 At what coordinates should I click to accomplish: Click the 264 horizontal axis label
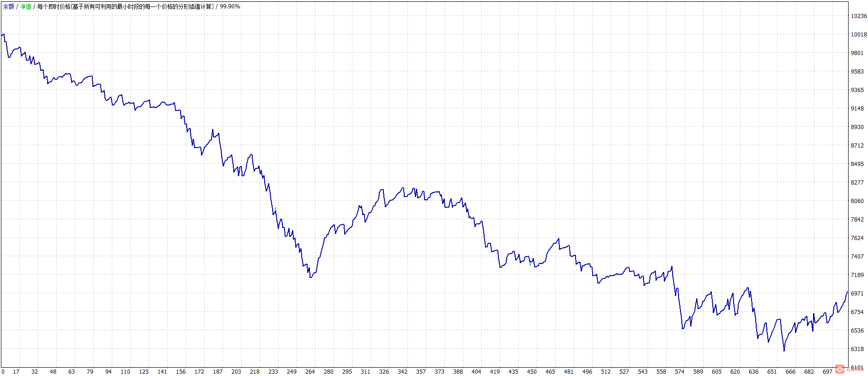310,372
